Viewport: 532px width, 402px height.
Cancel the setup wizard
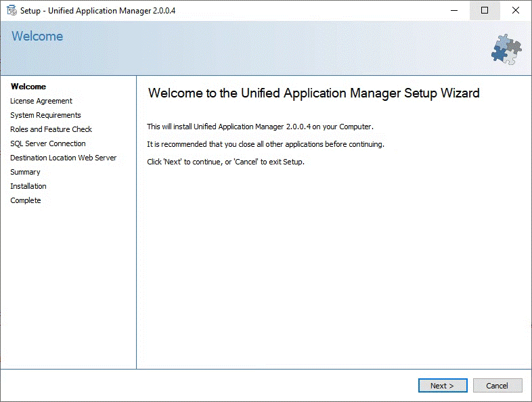coord(497,385)
